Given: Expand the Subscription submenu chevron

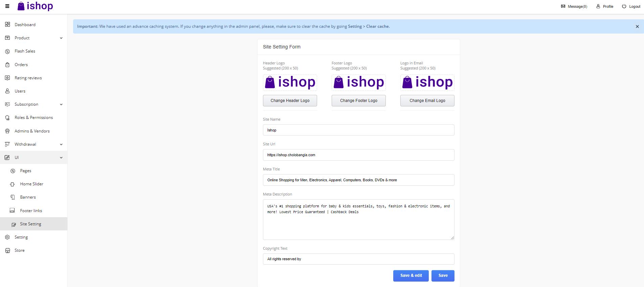Looking at the screenshot, I should tap(61, 104).
